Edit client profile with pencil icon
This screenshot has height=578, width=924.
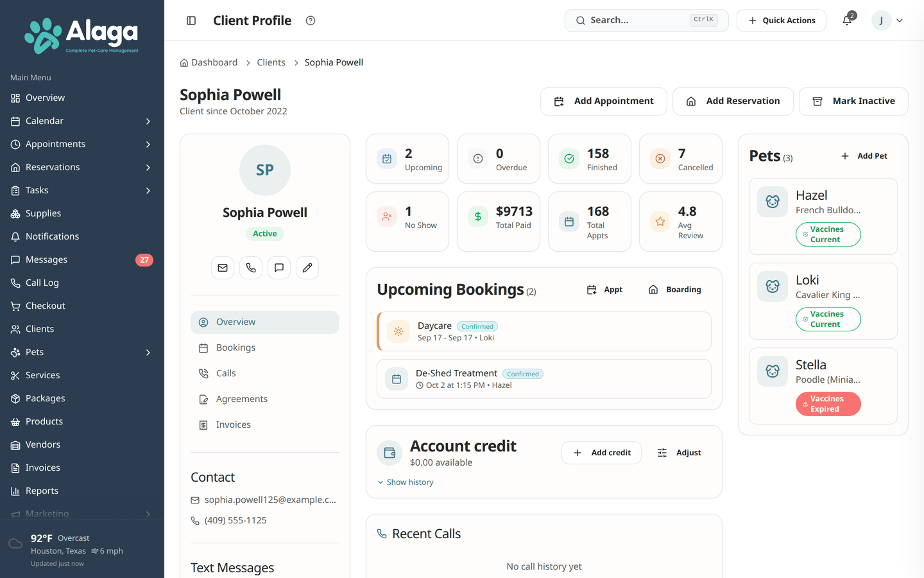click(307, 268)
